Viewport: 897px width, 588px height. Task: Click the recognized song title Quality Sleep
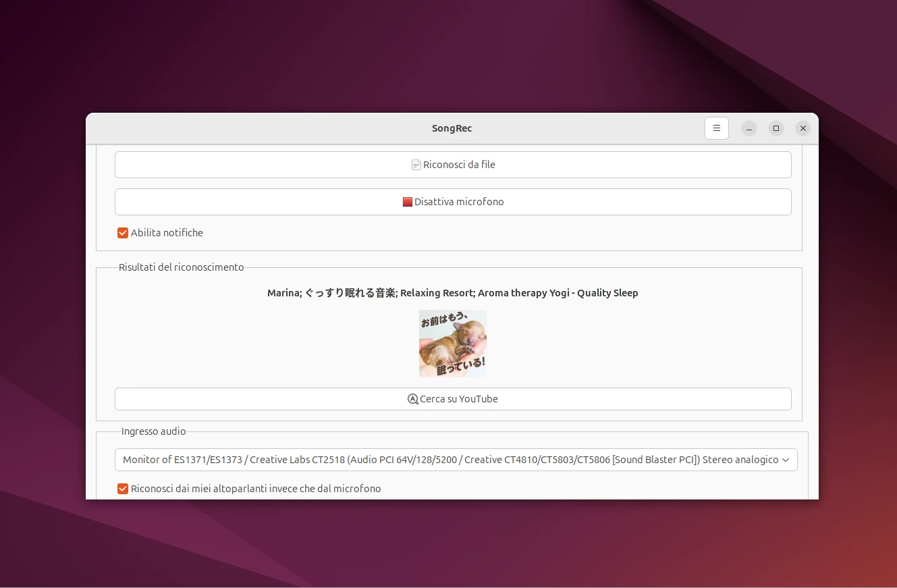click(452, 293)
